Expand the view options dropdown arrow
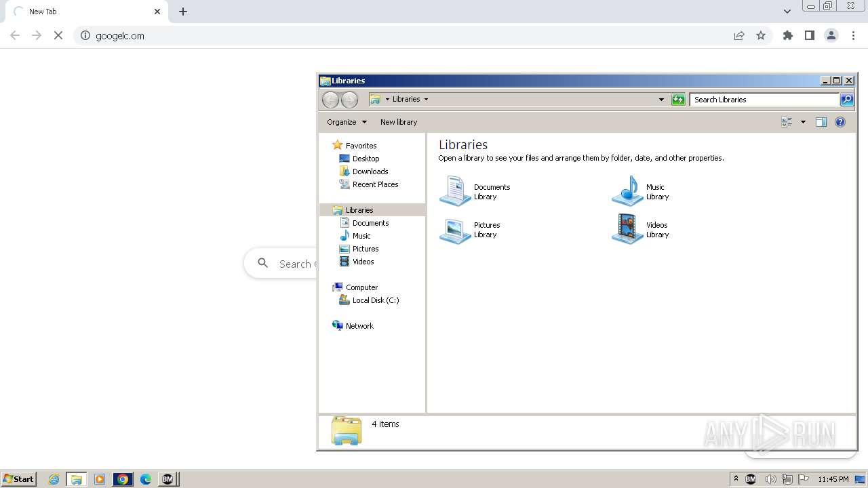Viewport: 868px width, 488px height. (803, 122)
